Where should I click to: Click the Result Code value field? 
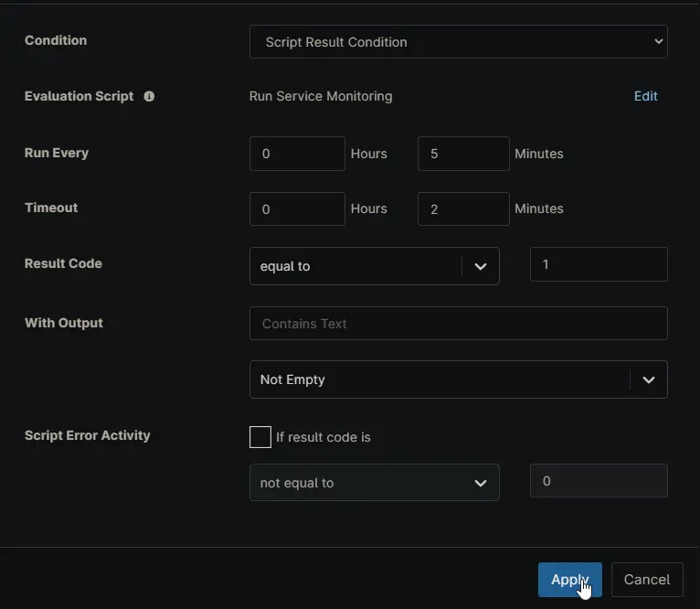[x=598, y=264]
